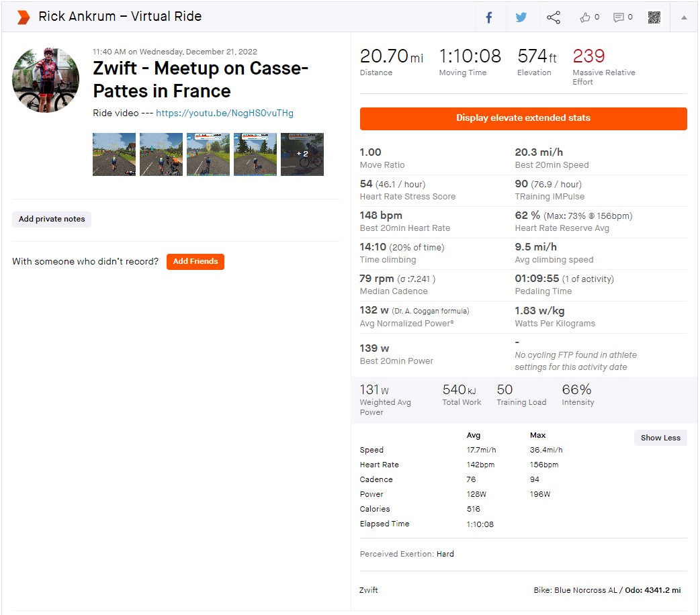Screen dimensions: 700x615
Task: Click Rick Ankrum's profile picture
Action: tap(46, 79)
